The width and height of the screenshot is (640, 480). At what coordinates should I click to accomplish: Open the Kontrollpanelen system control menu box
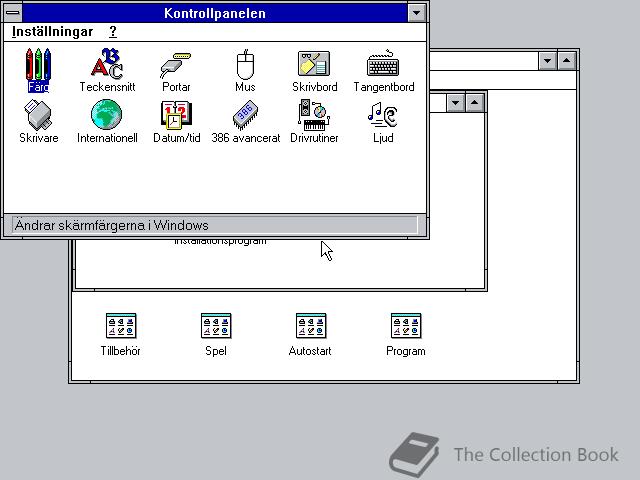click(13, 13)
